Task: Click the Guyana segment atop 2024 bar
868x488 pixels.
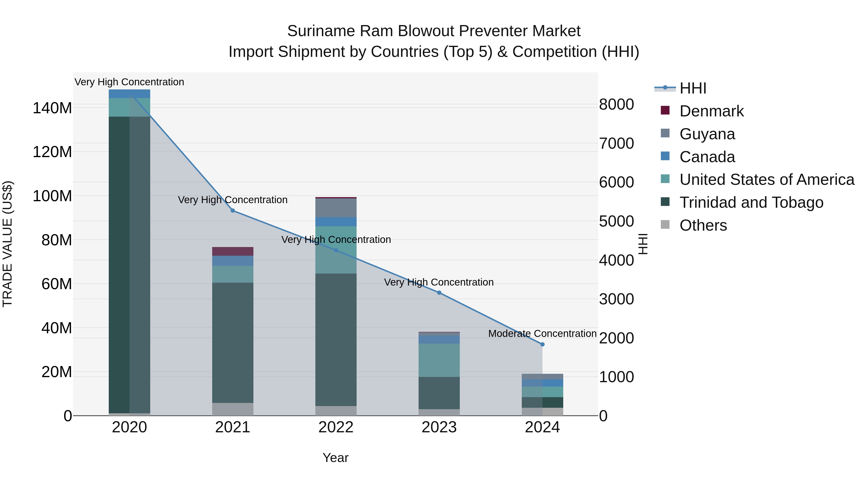Action: click(x=542, y=376)
